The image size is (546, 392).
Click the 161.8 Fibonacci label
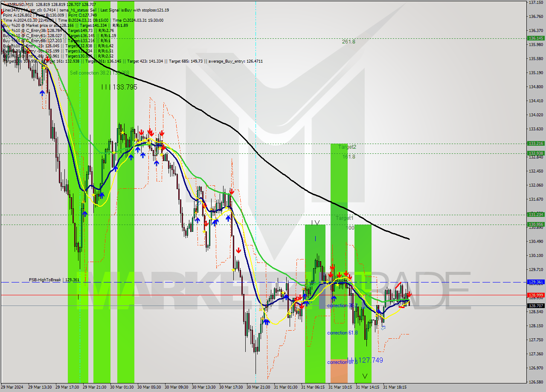click(x=349, y=157)
